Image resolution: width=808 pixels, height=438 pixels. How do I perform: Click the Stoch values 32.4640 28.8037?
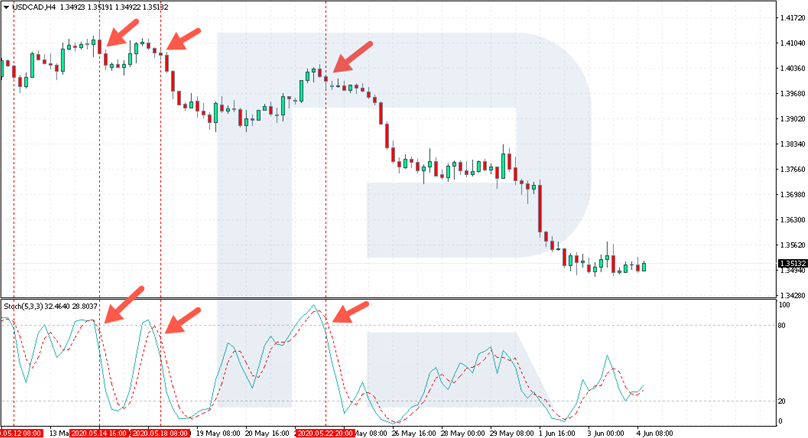[71, 306]
